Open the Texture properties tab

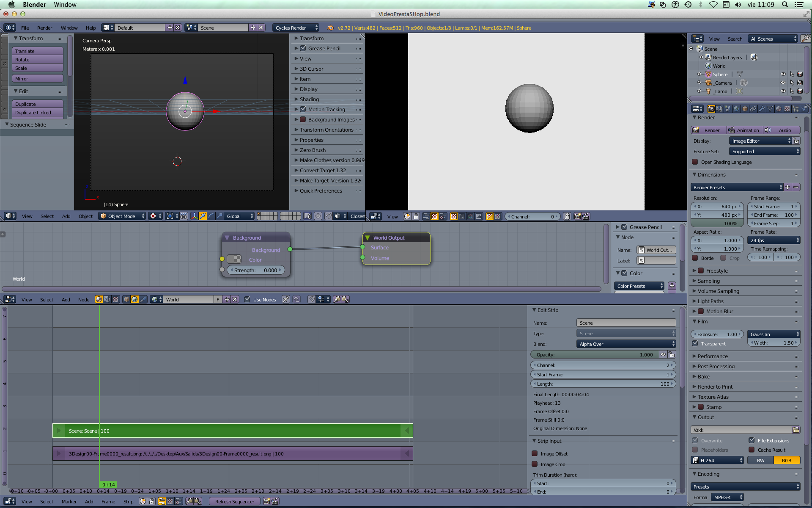[787, 109]
